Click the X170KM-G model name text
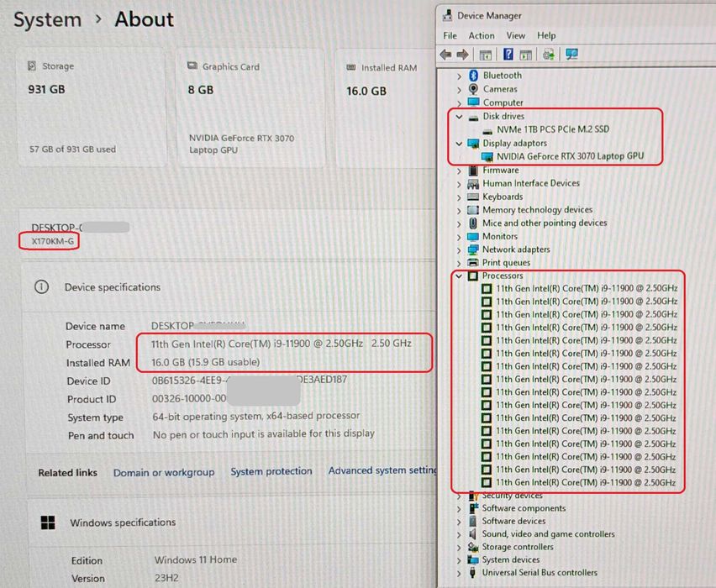Viewport: 716px width, 588px height. pos(52,241)
